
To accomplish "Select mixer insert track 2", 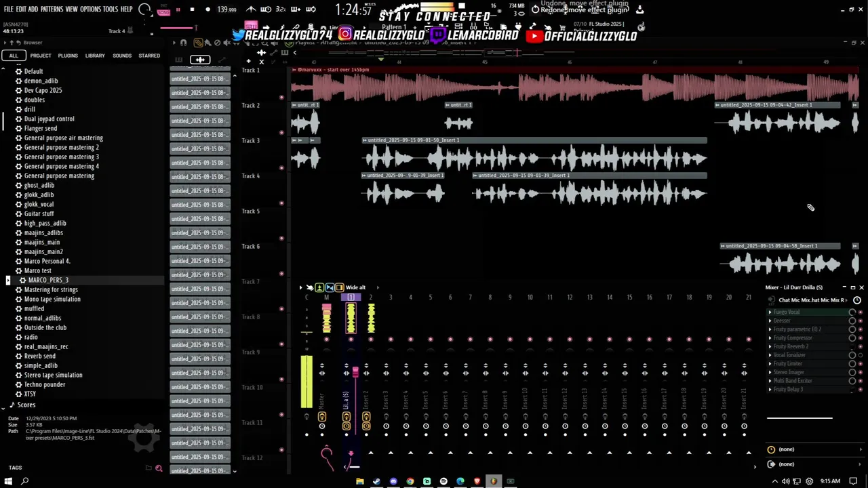I will point(370,366).
